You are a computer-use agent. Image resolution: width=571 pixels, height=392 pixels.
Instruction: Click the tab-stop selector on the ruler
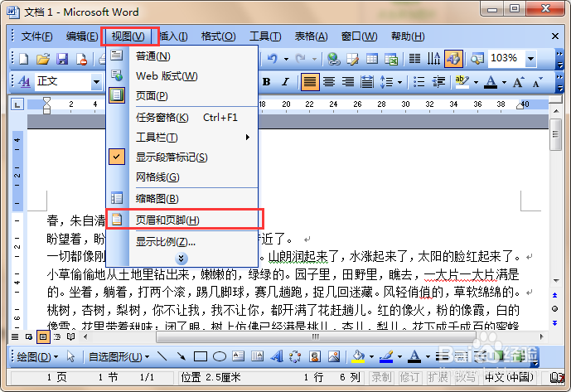(x=17, y=105)
